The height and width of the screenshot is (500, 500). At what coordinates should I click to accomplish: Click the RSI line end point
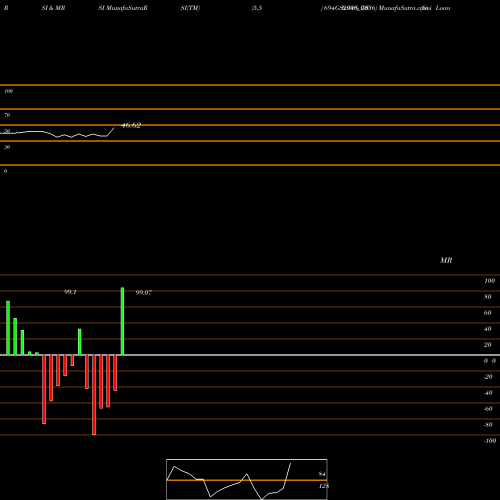point(114,128)
